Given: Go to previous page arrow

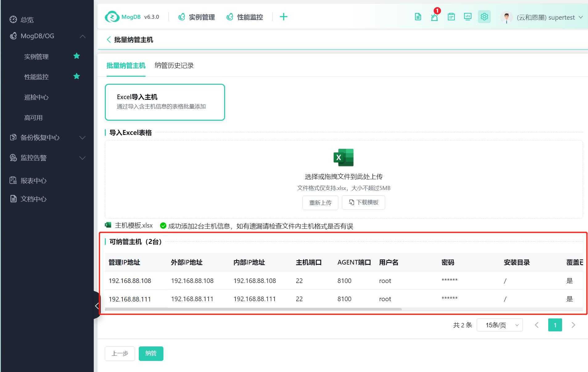Looking at the screenshot, I should (x=537, y=325).
